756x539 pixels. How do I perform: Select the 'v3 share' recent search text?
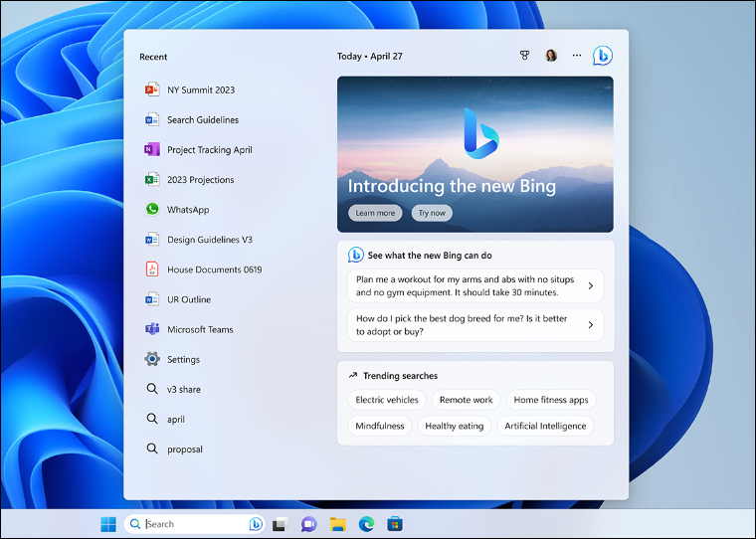click(184, 389)
